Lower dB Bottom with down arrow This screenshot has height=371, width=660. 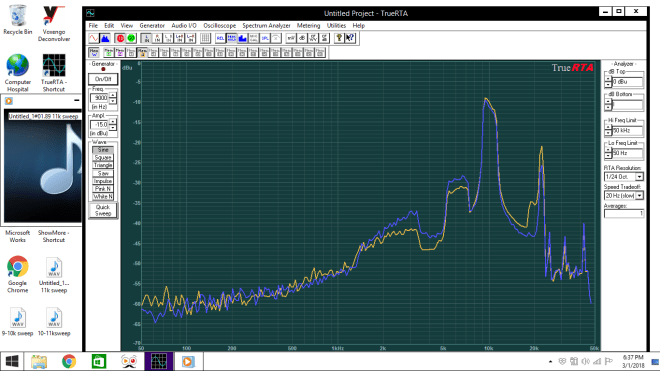[608, 108]
